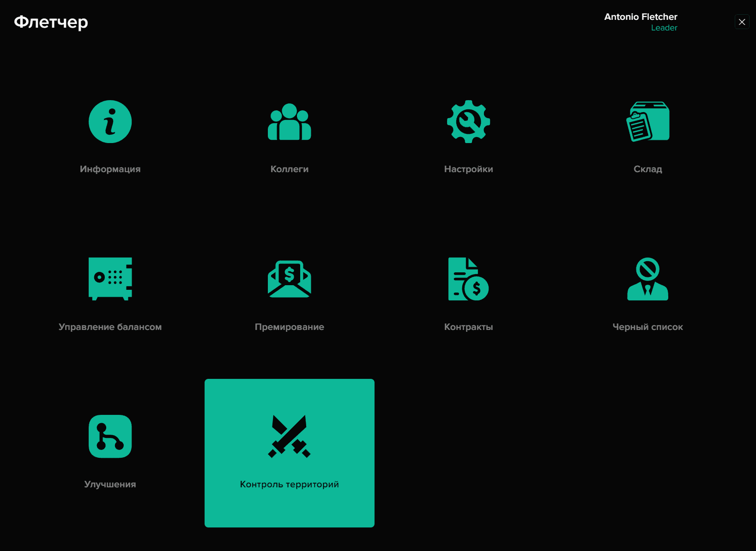
Task: Click the Склад text label
Action: [647, 169]
